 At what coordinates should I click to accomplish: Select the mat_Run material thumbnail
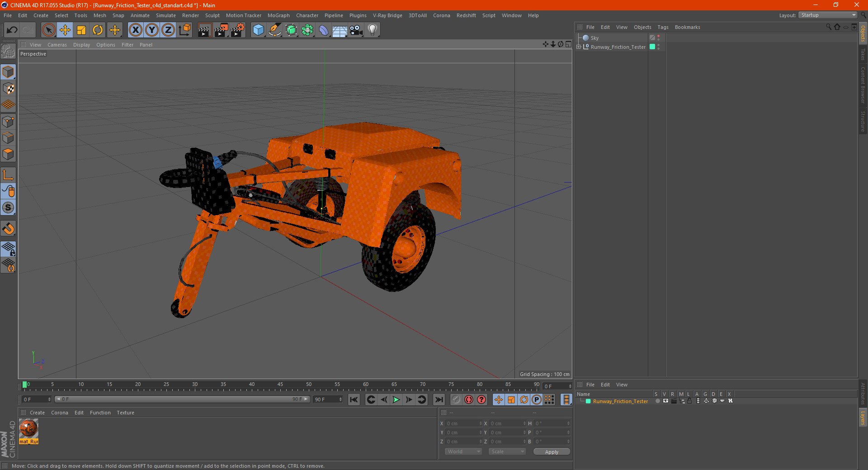tap(28, 429)
